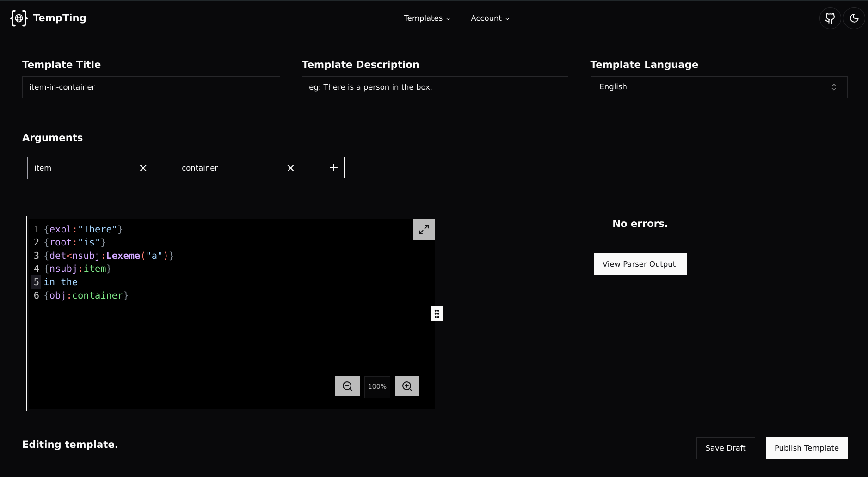This screenshot has width=868, height=477.
Task: Remove the container argument
Action: click(x=290, y=168)
